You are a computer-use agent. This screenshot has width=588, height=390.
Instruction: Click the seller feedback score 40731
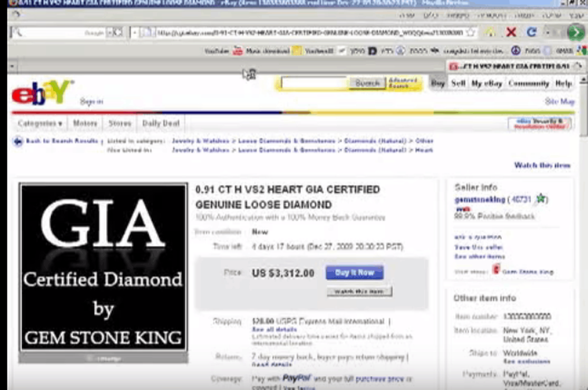pos(521,199)
